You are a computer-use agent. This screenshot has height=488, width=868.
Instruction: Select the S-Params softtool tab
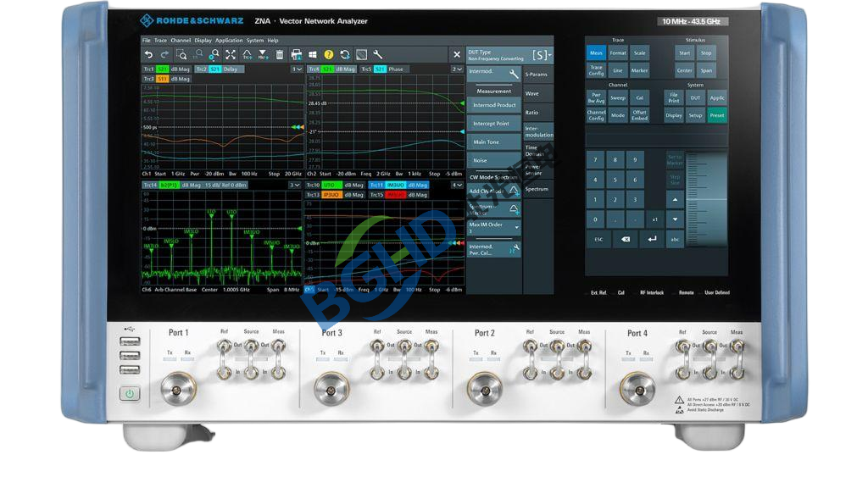537,75
